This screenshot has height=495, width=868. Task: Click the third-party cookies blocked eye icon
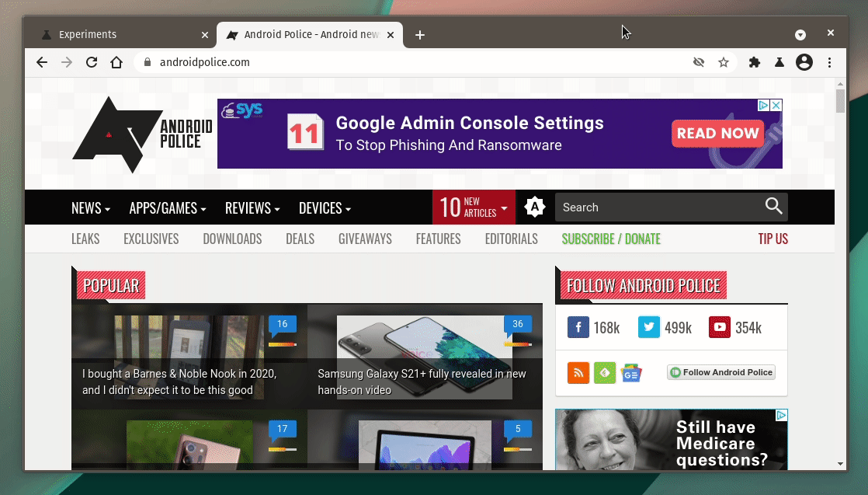[699, 62]
